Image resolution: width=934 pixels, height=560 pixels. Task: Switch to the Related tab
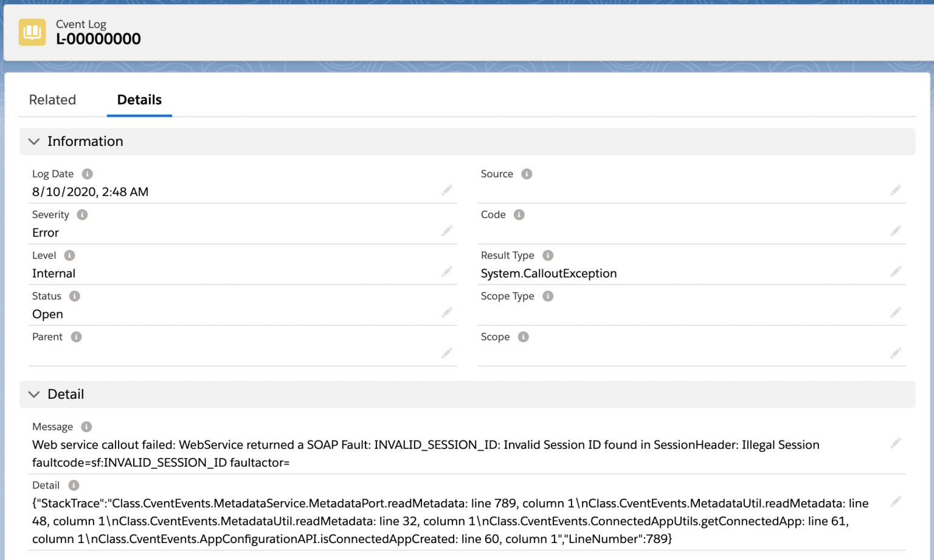(52, 100)
